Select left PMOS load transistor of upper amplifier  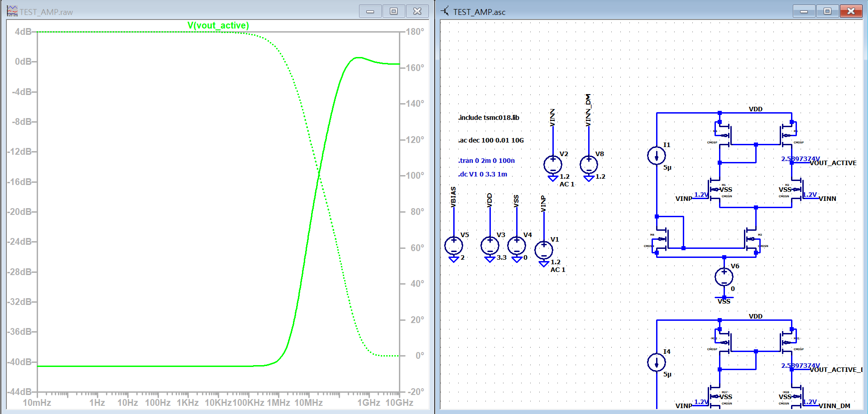[724, 135]
